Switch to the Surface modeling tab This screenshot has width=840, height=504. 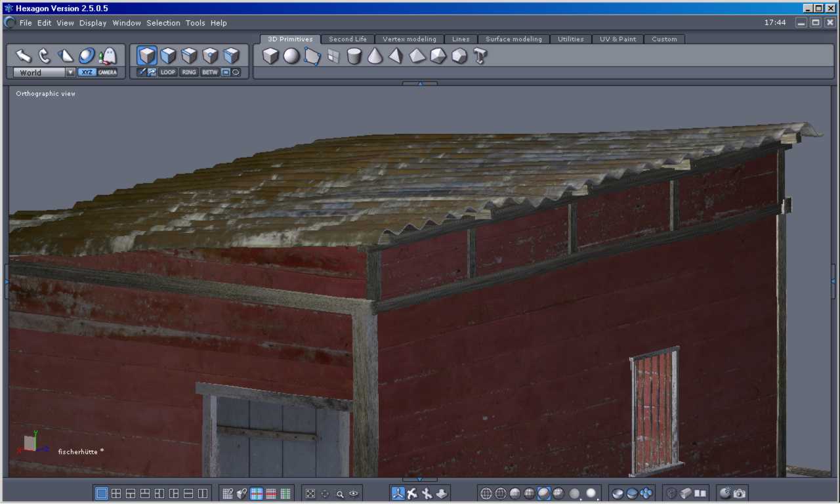pos(514,39)
